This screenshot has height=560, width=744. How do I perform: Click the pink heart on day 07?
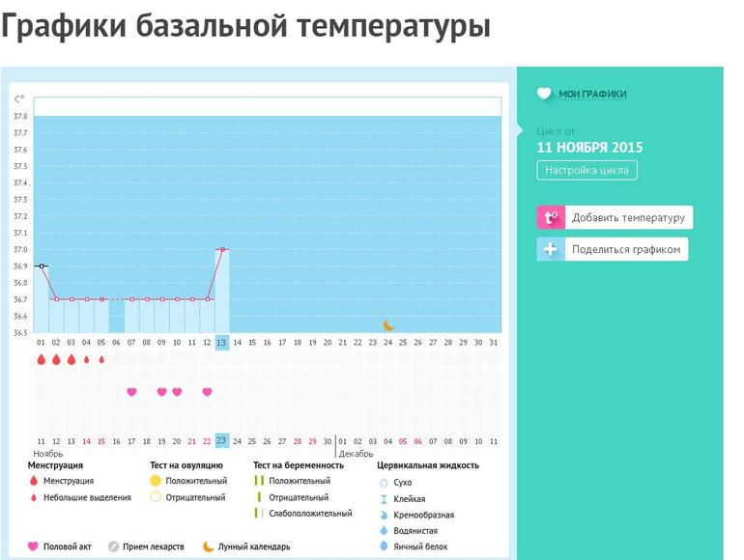click(x=131, y=391)
